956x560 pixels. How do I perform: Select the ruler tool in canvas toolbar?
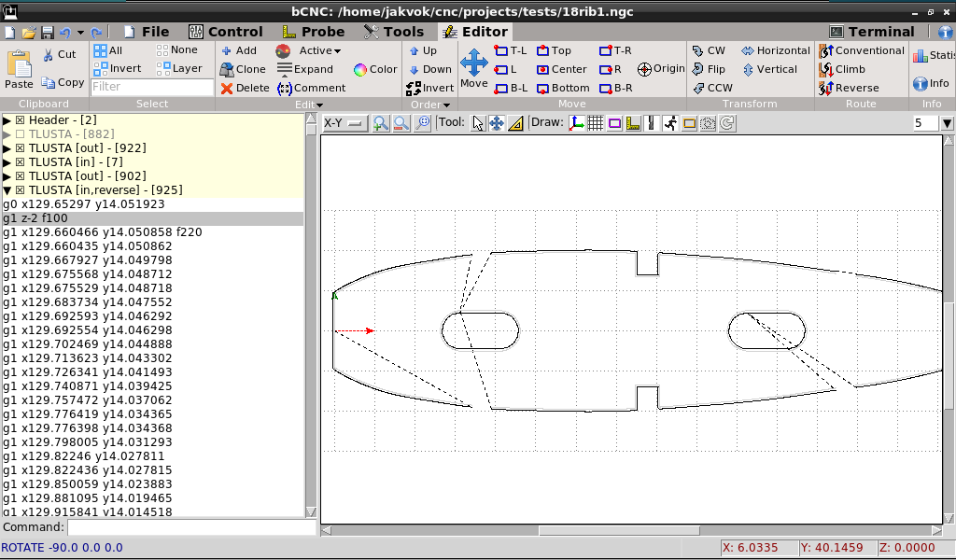point(515,123)
